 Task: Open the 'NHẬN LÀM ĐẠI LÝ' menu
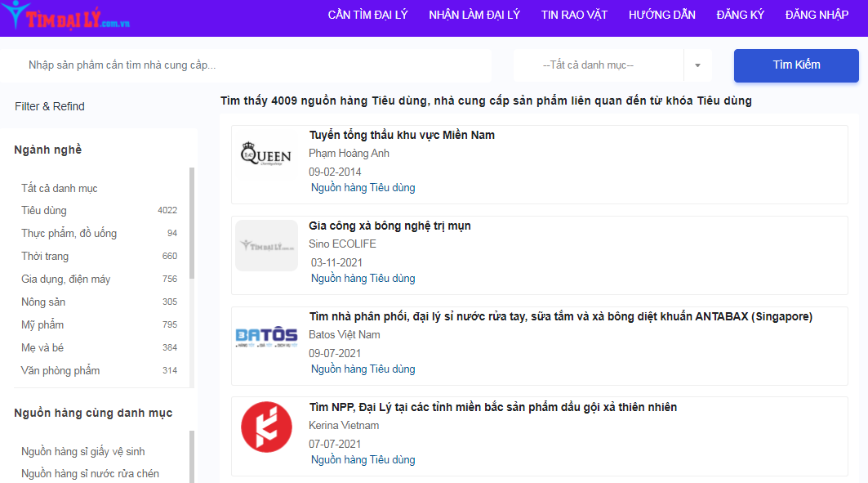tap(474, 15)
